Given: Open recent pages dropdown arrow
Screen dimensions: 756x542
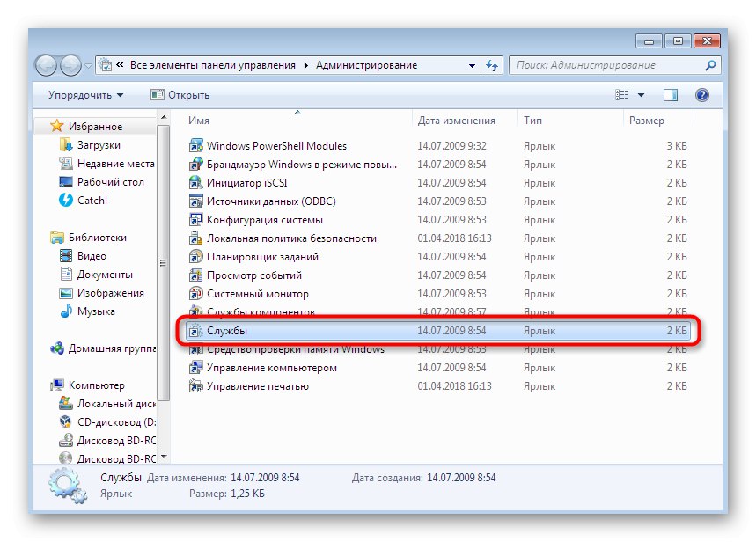Looking at the screenshot, I should click(88, 66).
